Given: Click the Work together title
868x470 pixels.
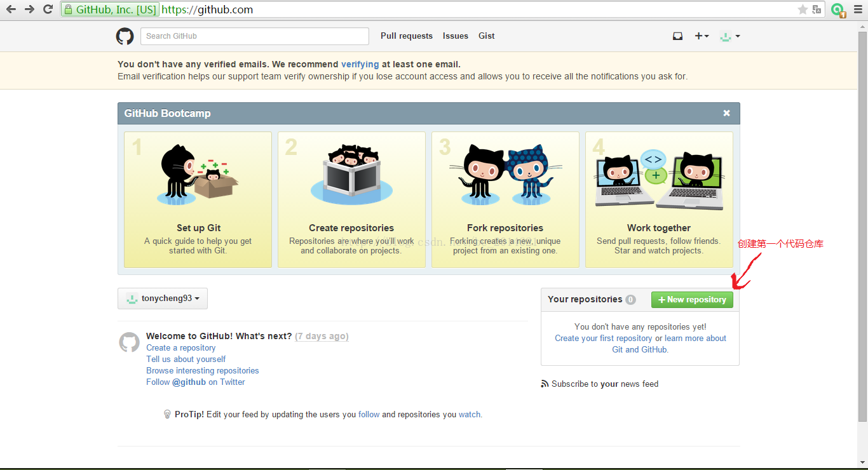Looking at the screenshot, I should tap(659, 228).
